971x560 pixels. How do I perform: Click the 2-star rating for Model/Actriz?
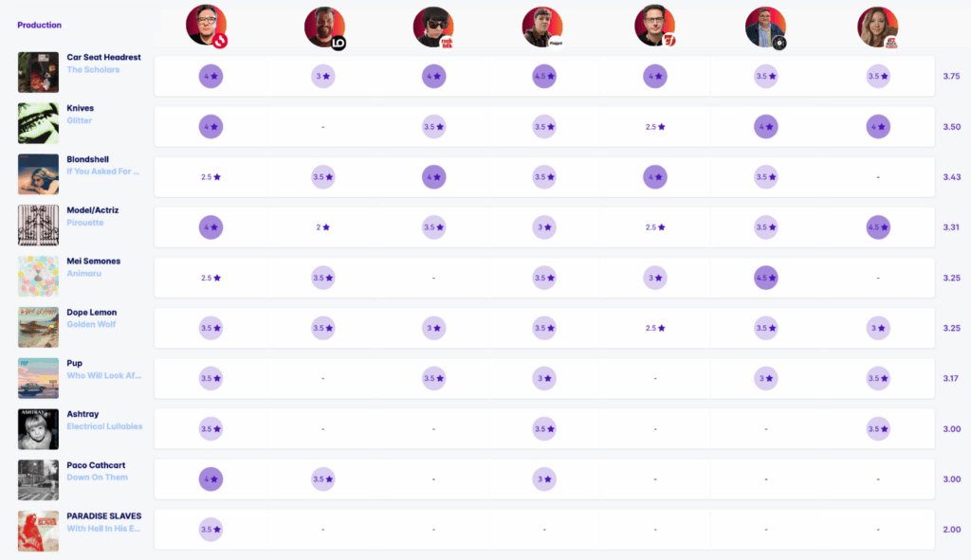[323, 227]
